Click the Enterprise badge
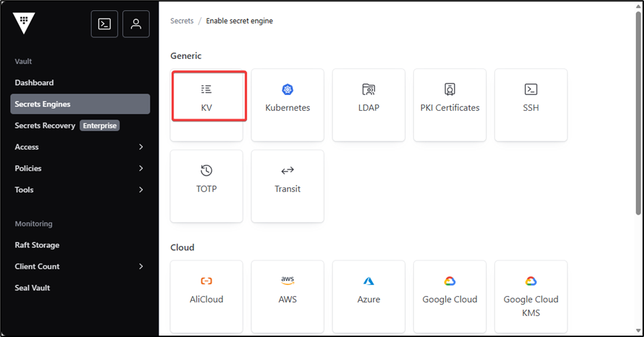This screenshot has width=644, height=337. pos(100,125)
